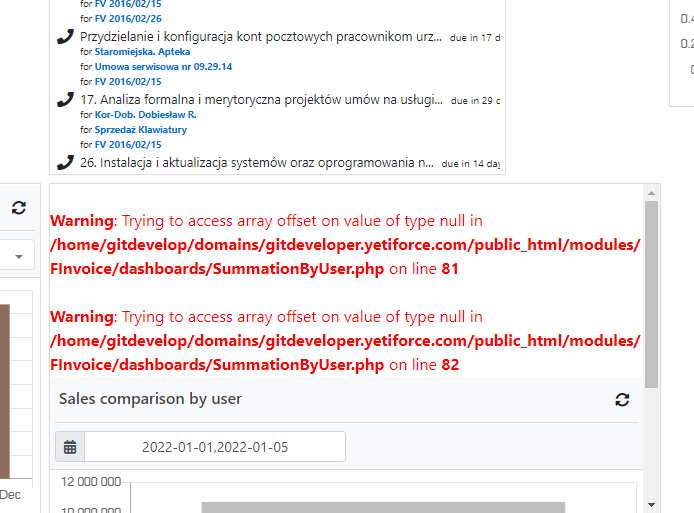Viewport: 694px width, 513px height.
Task: Open FV 2016/02/15 link under Umowa serwisowa
Action: [128, 82]
